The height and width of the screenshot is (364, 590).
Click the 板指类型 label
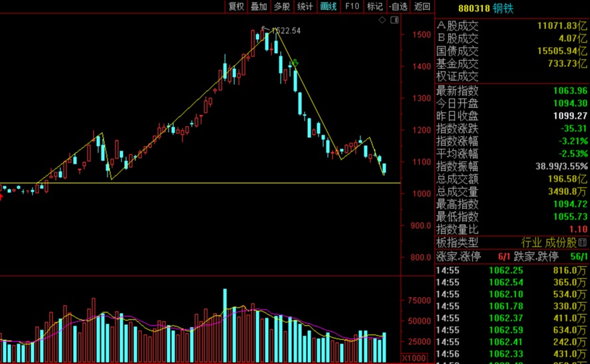457,243
